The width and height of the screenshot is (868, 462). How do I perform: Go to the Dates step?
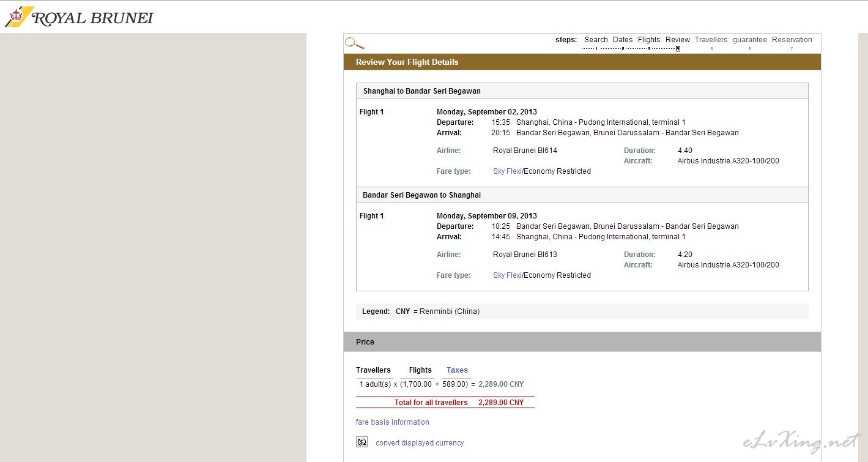coord(623,40)
